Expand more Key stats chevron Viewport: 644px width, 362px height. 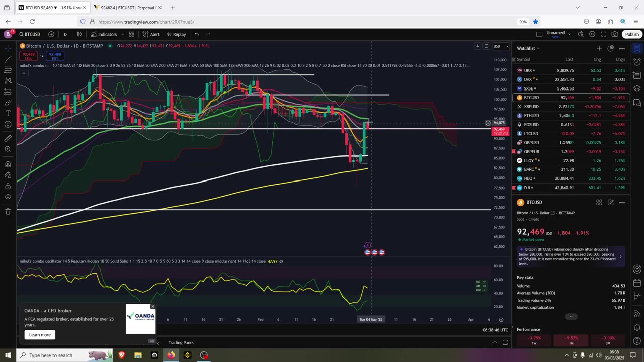(x=571, y=317)
